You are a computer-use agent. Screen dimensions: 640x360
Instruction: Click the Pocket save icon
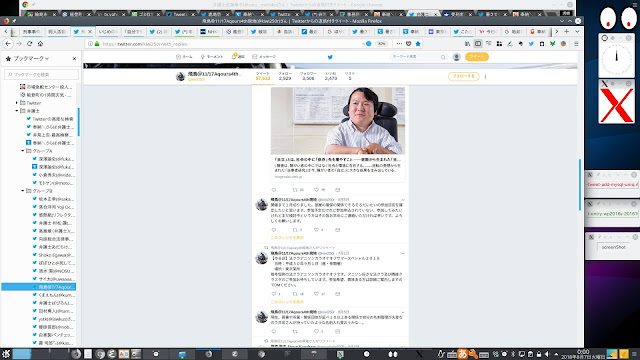pos(409,44)
